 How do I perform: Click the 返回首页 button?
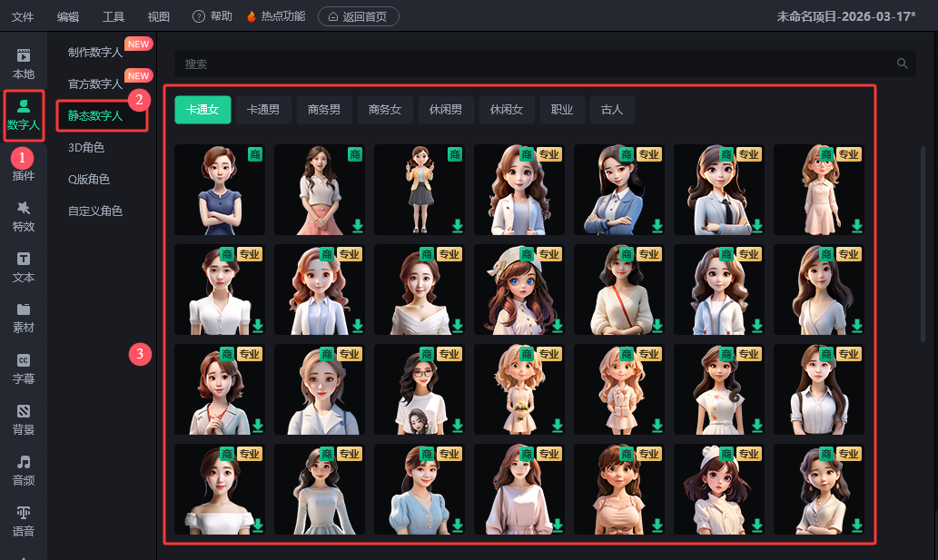pyautogui.click(x=359, y=16)
